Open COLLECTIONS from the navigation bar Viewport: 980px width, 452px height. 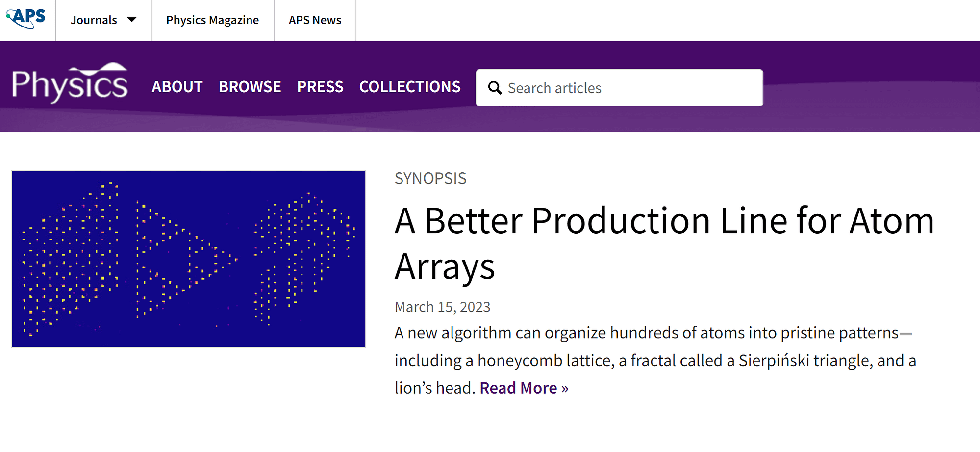point(410,87)
